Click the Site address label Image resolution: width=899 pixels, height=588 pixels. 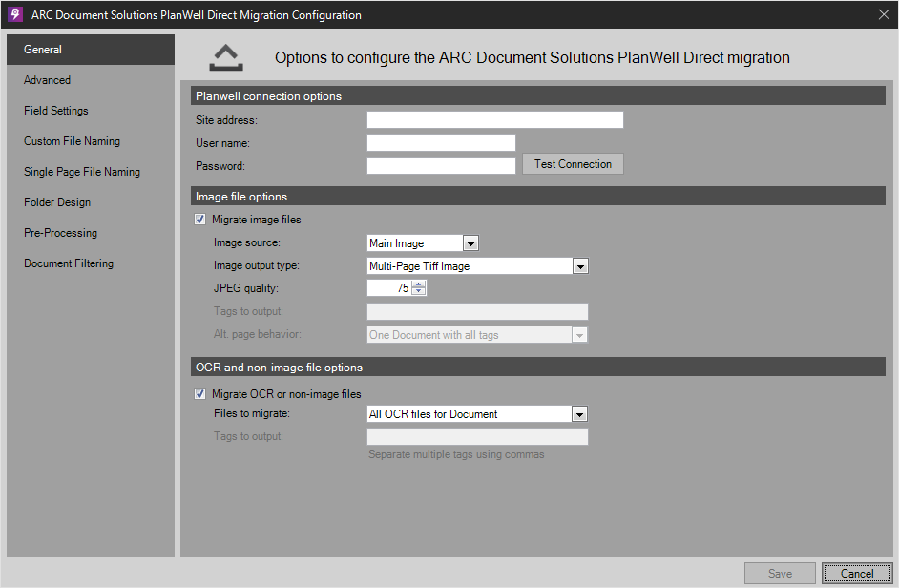(x=226, y=120)
